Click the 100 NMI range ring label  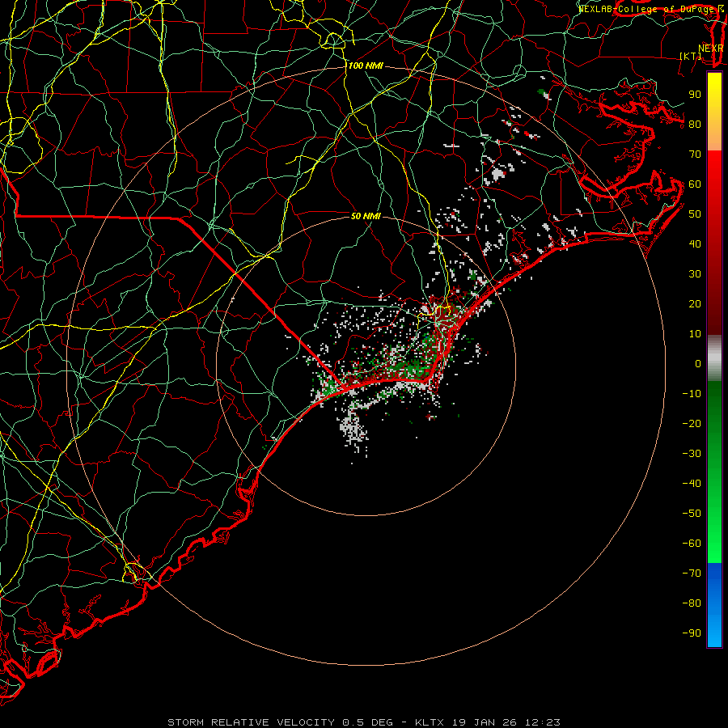pyautogui.click(x=366, y=66)
